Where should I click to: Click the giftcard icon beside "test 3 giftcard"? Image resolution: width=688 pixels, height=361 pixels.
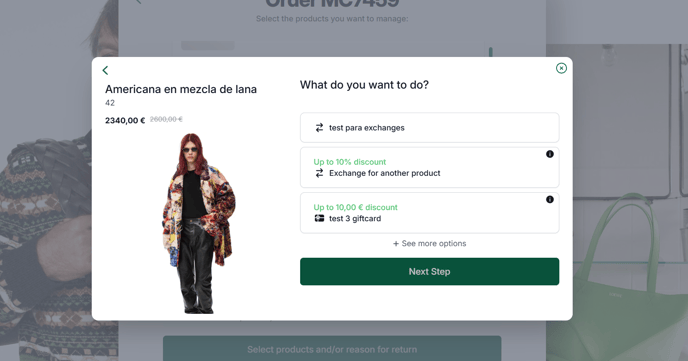tap(319, 218)
